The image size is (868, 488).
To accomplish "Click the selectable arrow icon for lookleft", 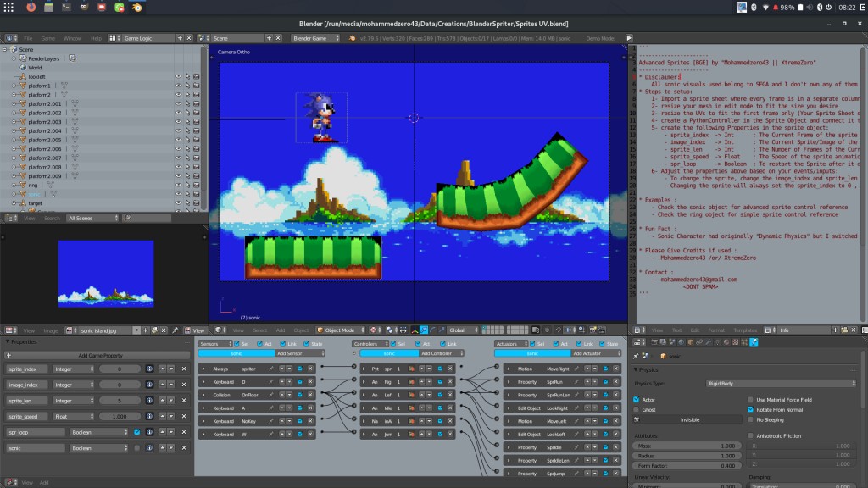I will tap(187, 76).
